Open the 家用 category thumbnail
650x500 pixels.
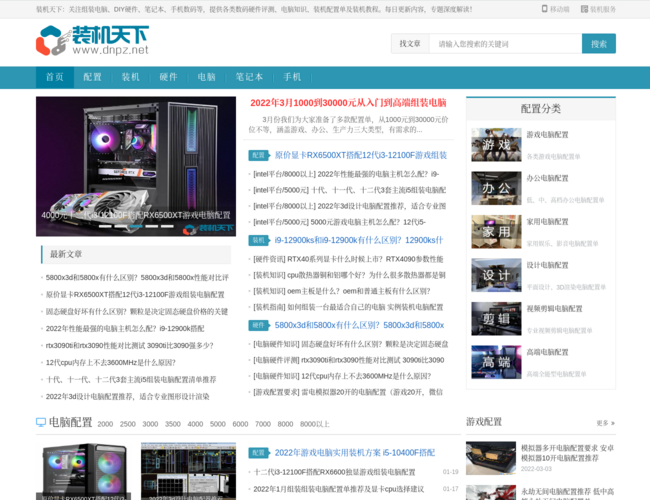(496, 232)
